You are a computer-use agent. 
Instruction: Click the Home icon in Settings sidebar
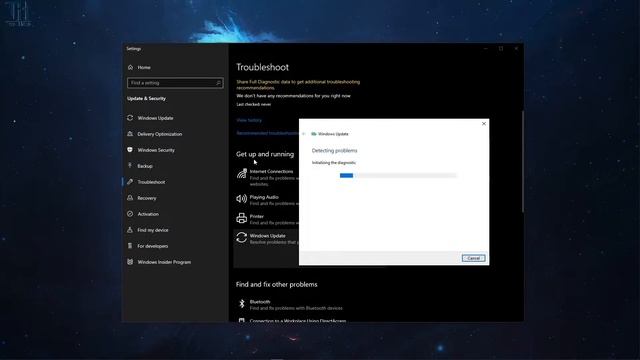pyautogui.click(x=130, y=67)
